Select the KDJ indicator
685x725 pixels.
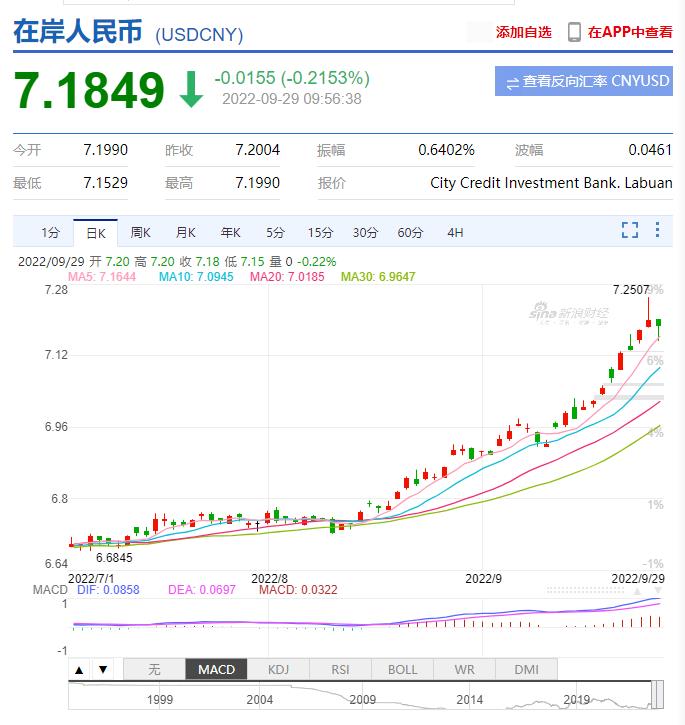pyautogui.click(x=278, y=669)
